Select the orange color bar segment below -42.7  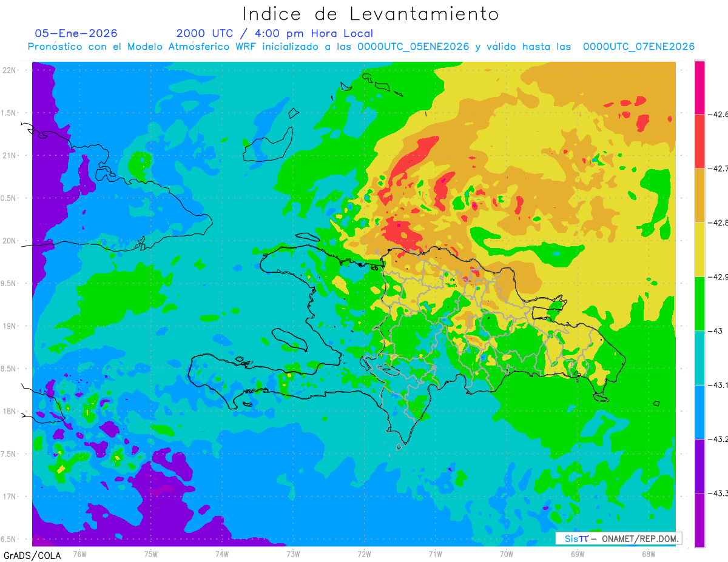(x=699, y=195)
